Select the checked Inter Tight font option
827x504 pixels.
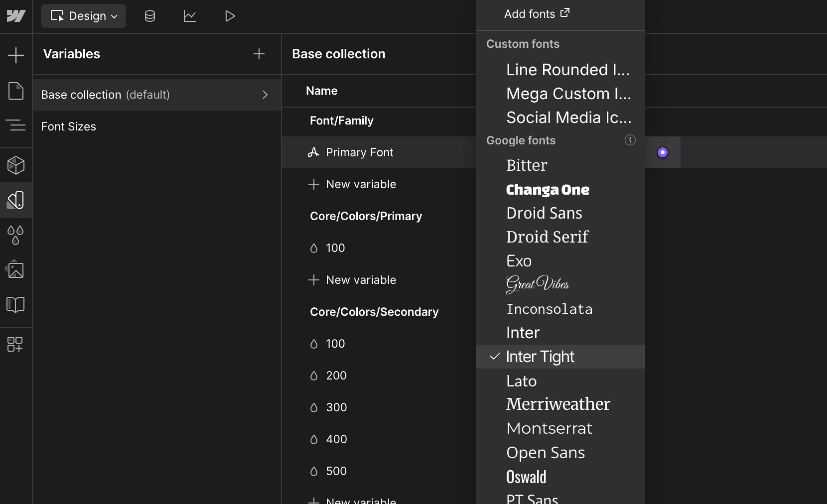tap(540, 356)
